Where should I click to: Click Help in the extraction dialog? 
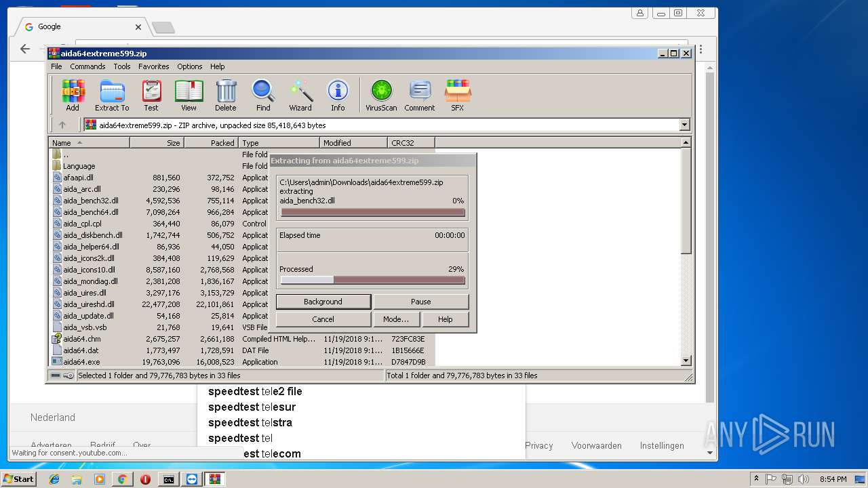point(445,319)
